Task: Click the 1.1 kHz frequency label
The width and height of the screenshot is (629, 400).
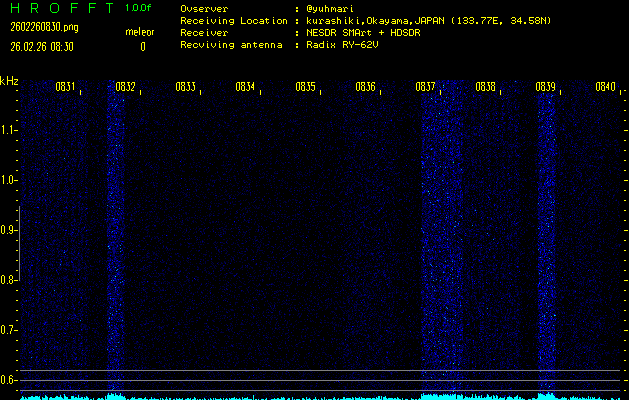Action: [8, 130]
